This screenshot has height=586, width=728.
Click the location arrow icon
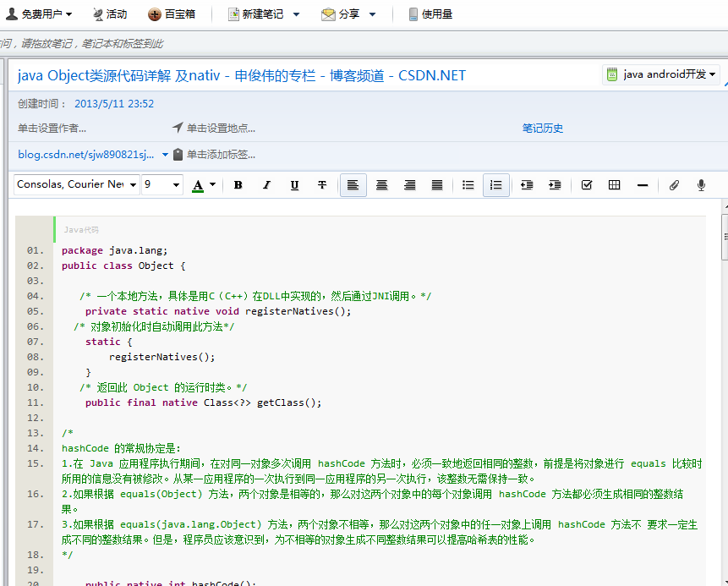click(178, 128)
